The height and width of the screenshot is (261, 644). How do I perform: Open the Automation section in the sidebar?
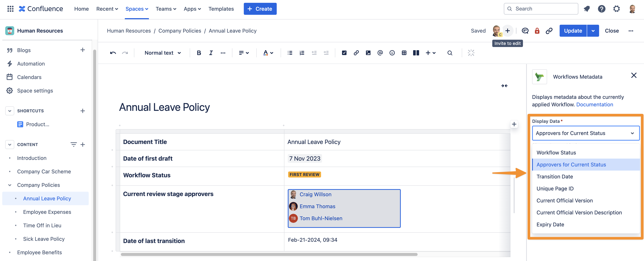point(31,63)
